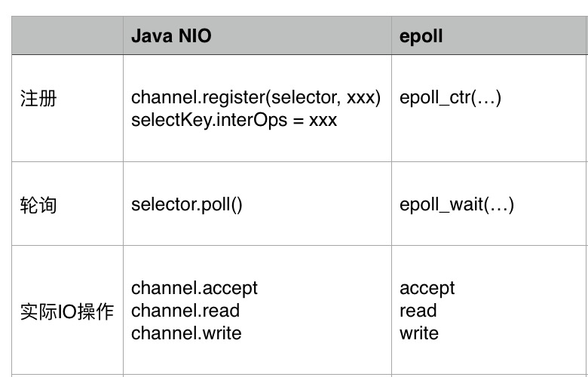Image resolution: width=588 pixels, height=377 pixels.
Task: Click the '注册' row label
Action: (x=38, y=99)
